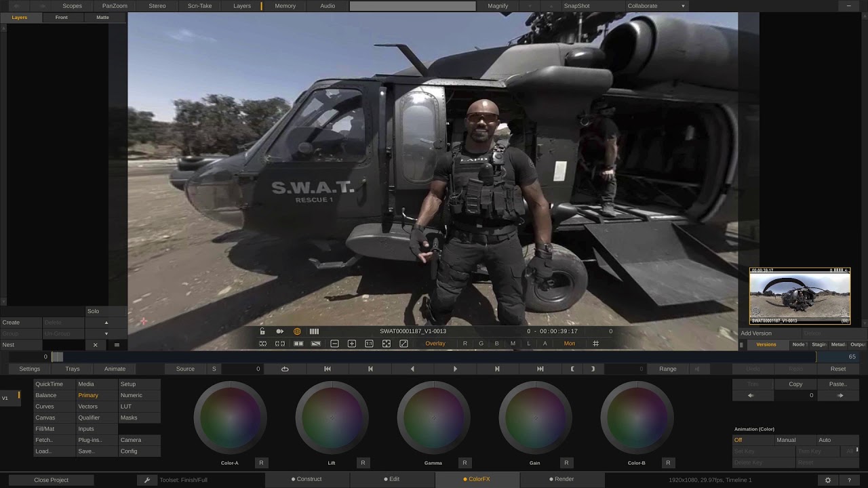Viewport: 868px width, 488px height.
Task: Switch to the Edit tab
Action: 391,479
